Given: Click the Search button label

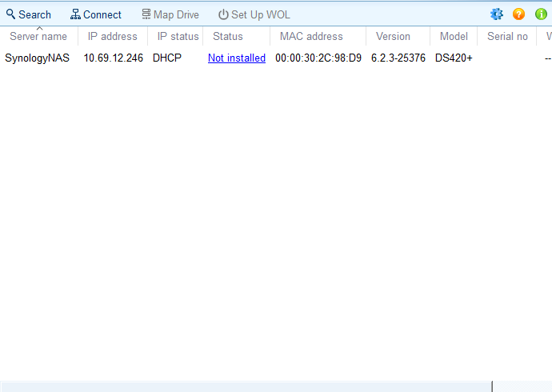Looking at the screenshot, I should [x=35, y=14].
